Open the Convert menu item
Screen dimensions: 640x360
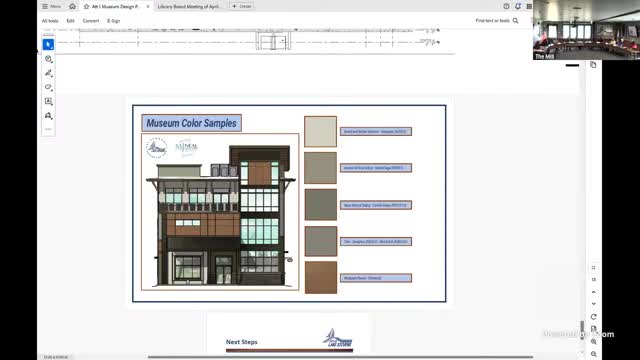click(91, 21)
